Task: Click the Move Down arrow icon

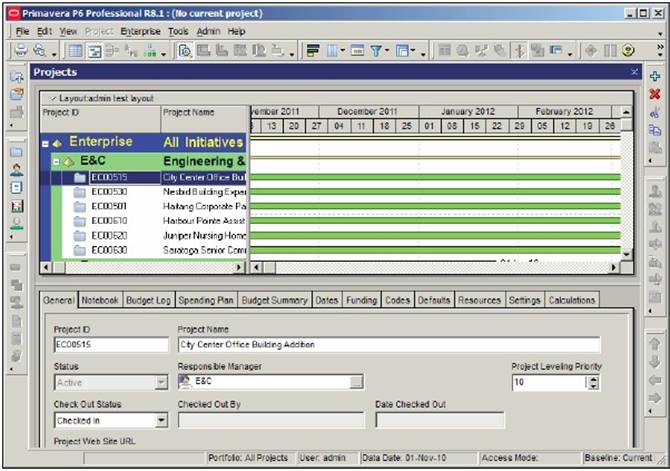Action: (655, 362)
